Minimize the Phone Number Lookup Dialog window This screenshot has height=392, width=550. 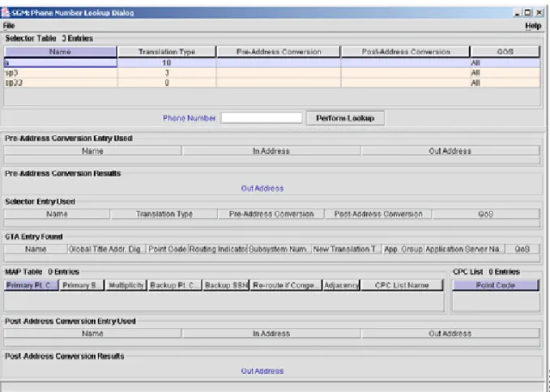pyautogui.click(x=518, y=13)
